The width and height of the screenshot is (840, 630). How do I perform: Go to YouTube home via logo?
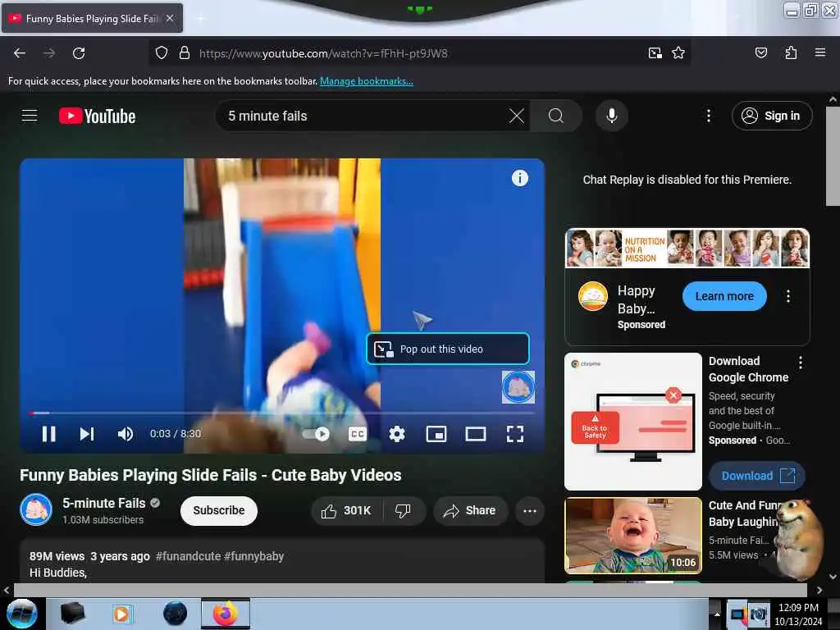click(97, 116)
